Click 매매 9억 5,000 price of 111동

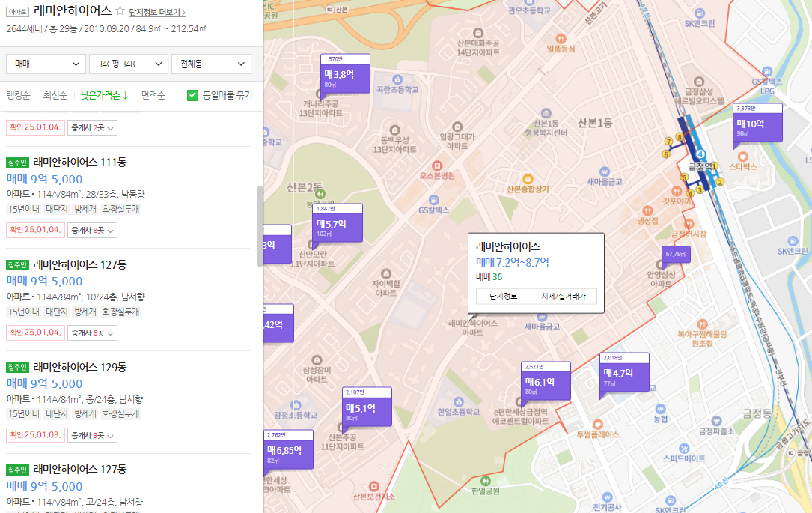coord(45,179)
